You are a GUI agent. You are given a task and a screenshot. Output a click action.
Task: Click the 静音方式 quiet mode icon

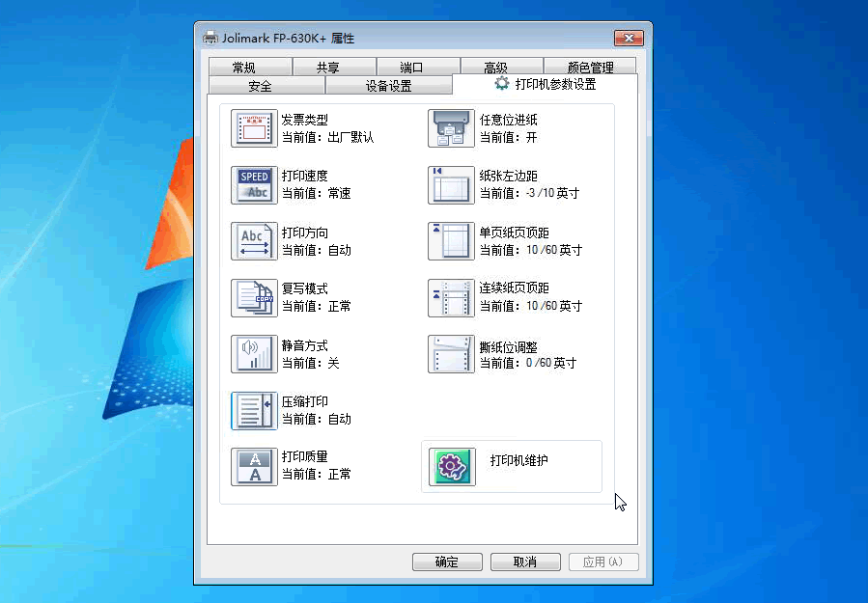[254, 354]
